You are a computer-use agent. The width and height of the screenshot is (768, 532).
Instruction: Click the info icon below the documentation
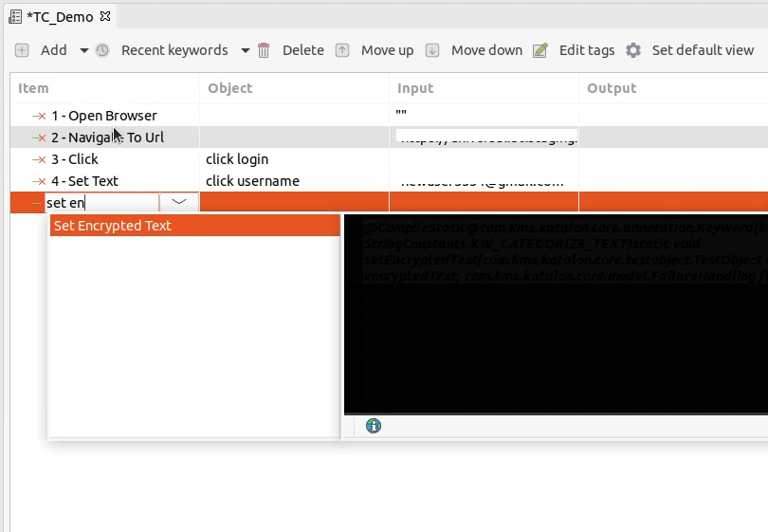(x=374, y=426)
